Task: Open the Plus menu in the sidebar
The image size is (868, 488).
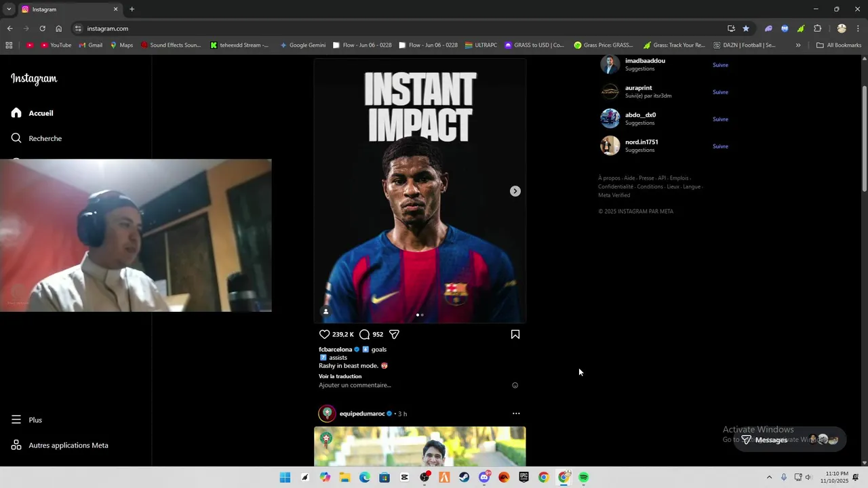Action: coord(26,420)
